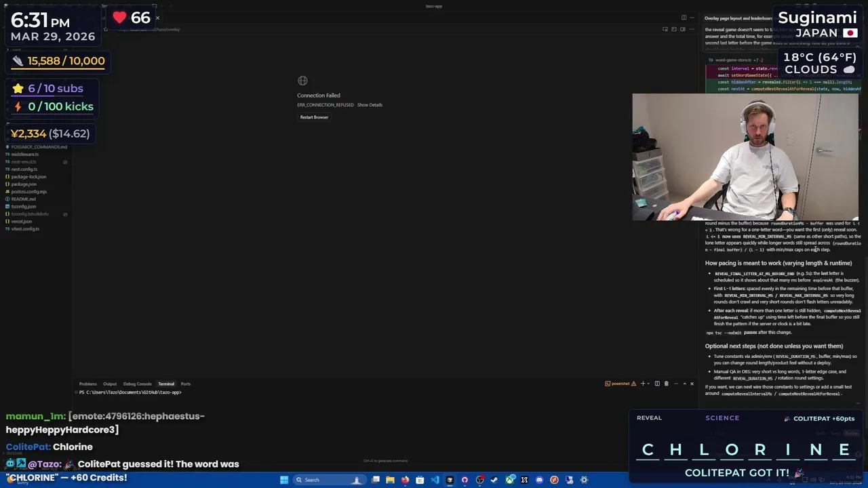Switch to the Problems panel tab

point(87,384)
